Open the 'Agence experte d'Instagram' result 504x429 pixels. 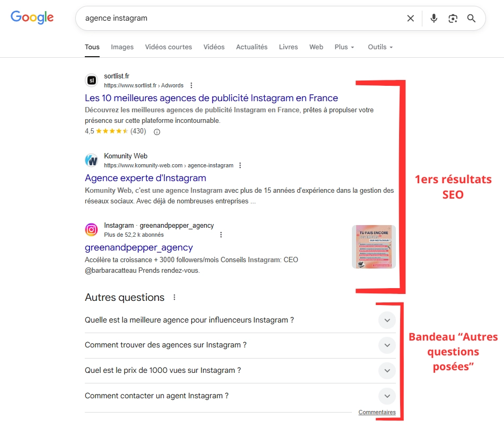[145, 178]
